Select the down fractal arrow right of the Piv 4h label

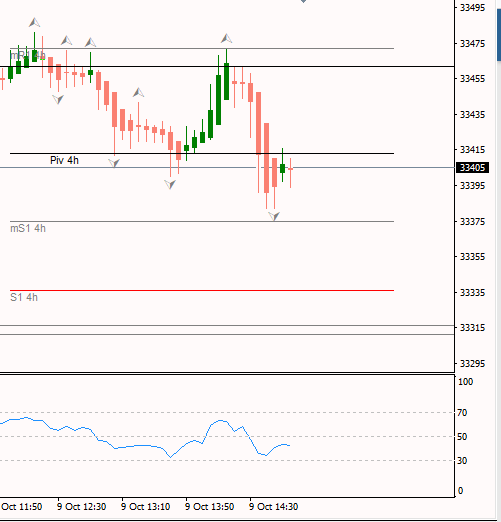(x=114, y=163)
